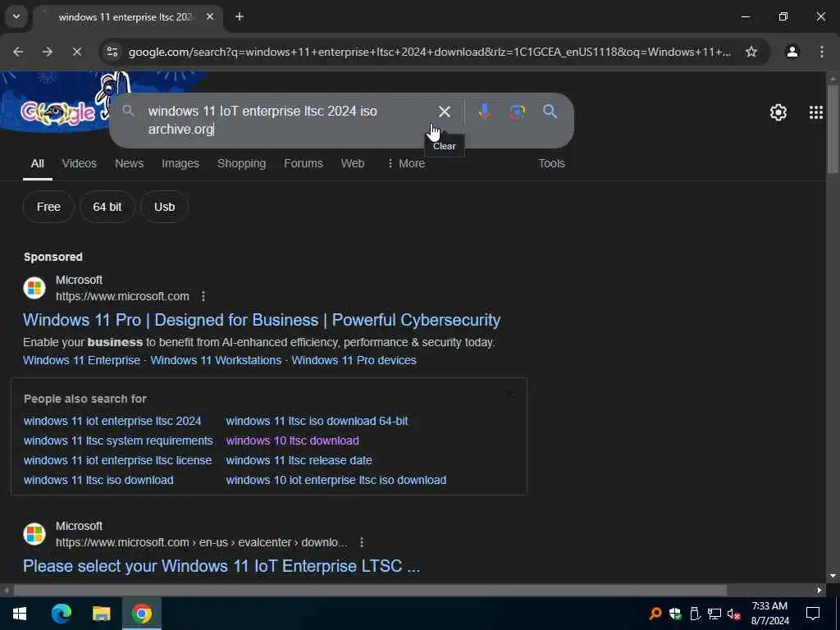Search windows 11 iot enterprise ltsc license
840x630 pixels.
coord(117,460)
